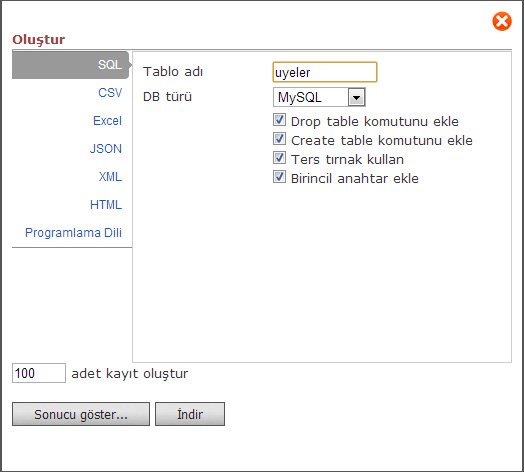Image resolution: width=524 pixels, height=472 pixels.
Task: Expand the MySQL DB türü dropdown
Action: (319, 97)
